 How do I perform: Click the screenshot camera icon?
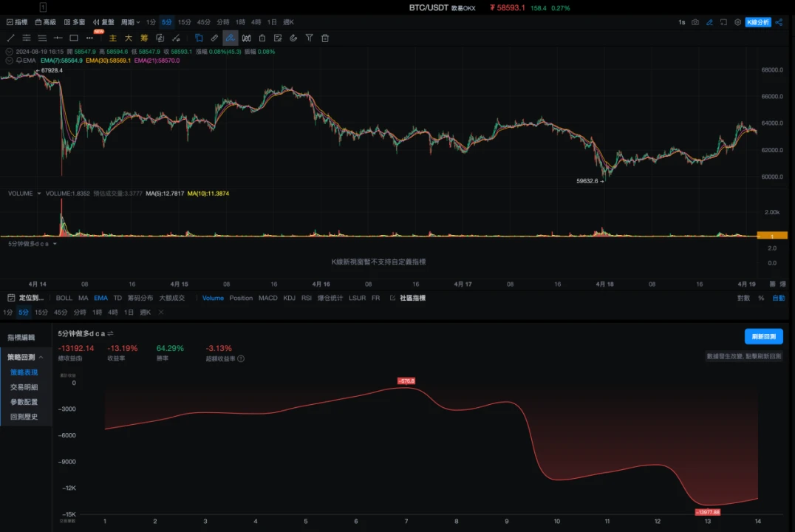coord(695,22)
